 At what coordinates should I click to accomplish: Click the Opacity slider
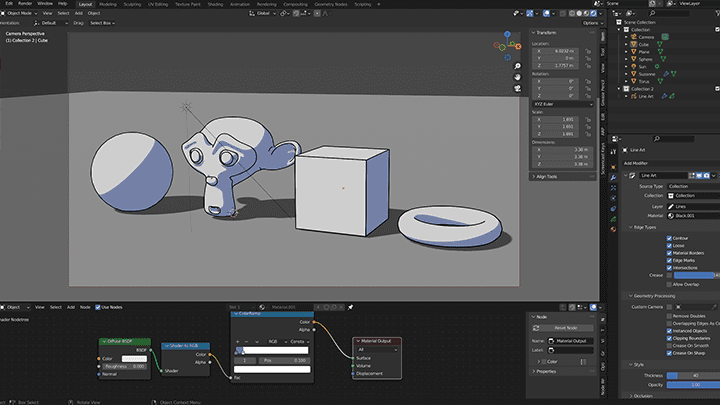pos(693,385)
